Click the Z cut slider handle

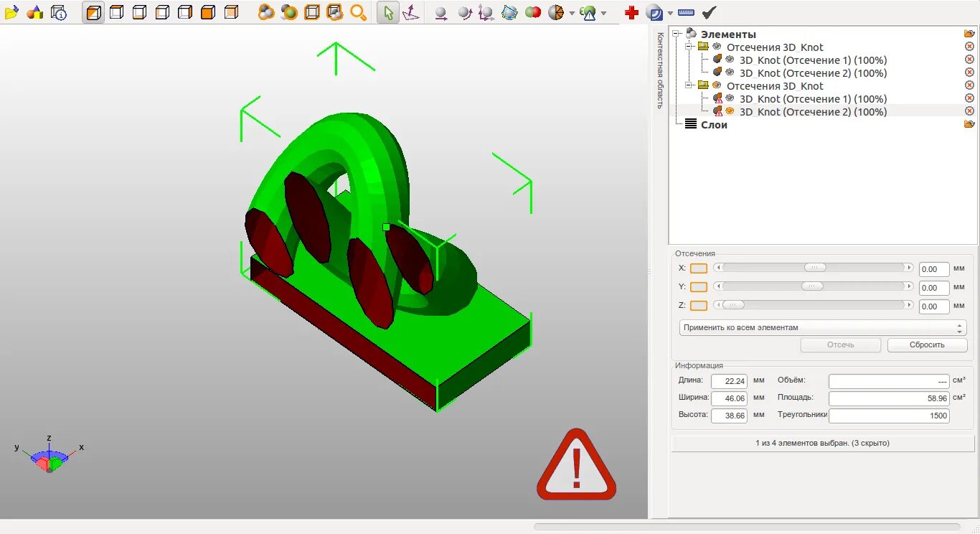733,304
